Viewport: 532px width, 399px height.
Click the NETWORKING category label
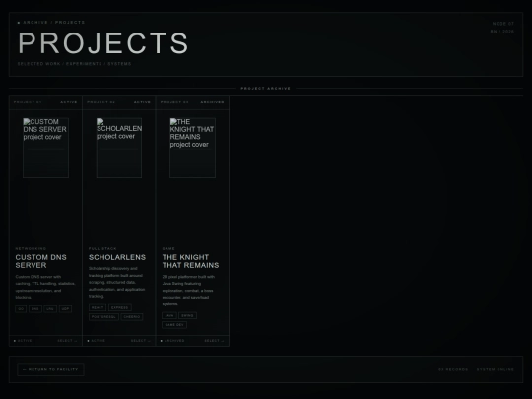coord(31,248)
